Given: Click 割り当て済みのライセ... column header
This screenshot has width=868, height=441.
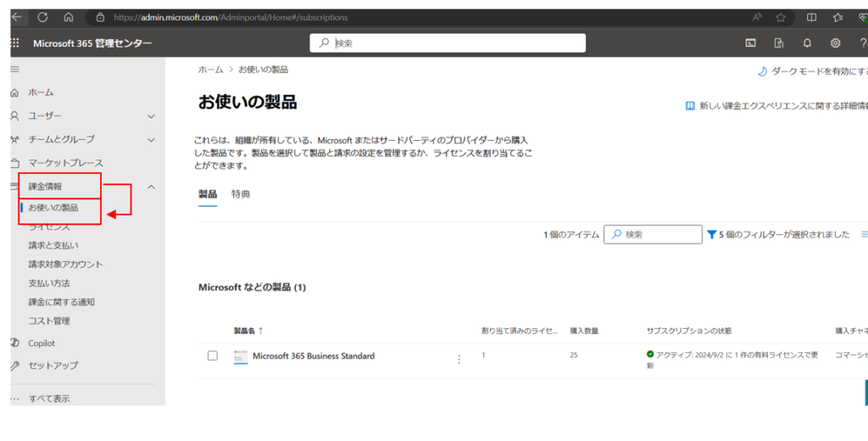Looking at the screenshot, I should [x=520, y=331].
